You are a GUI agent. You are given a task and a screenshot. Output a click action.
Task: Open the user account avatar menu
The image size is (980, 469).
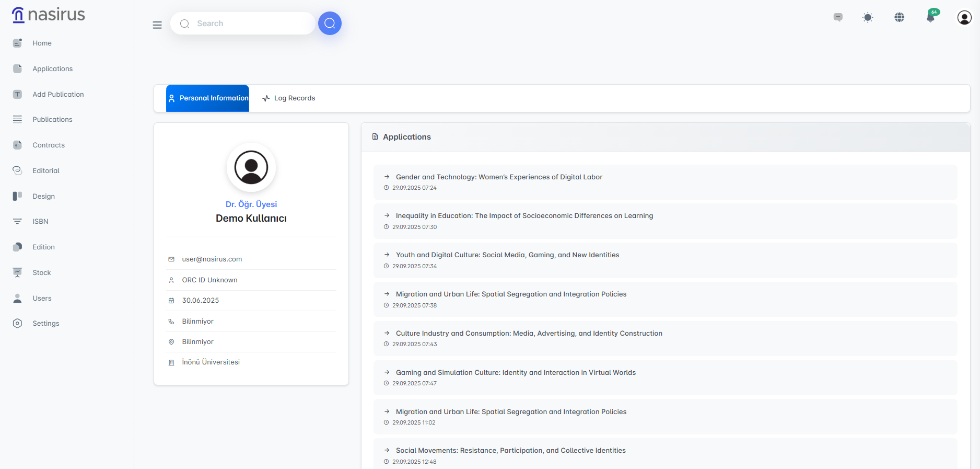964,18
